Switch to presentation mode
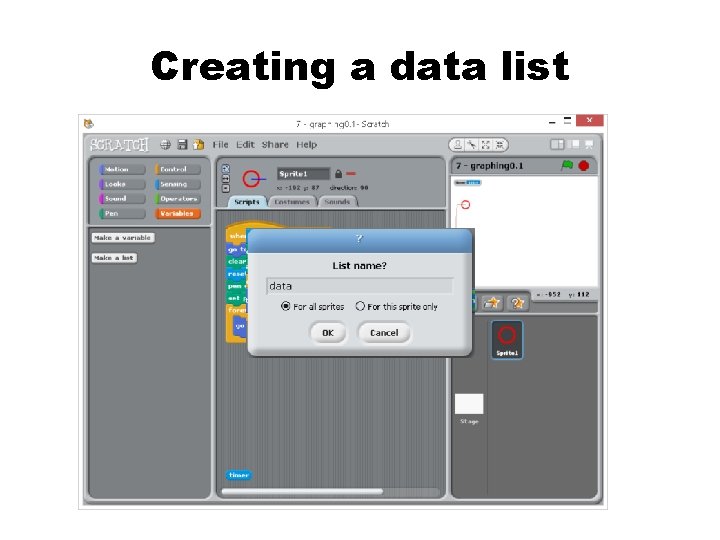 point(589,145)
